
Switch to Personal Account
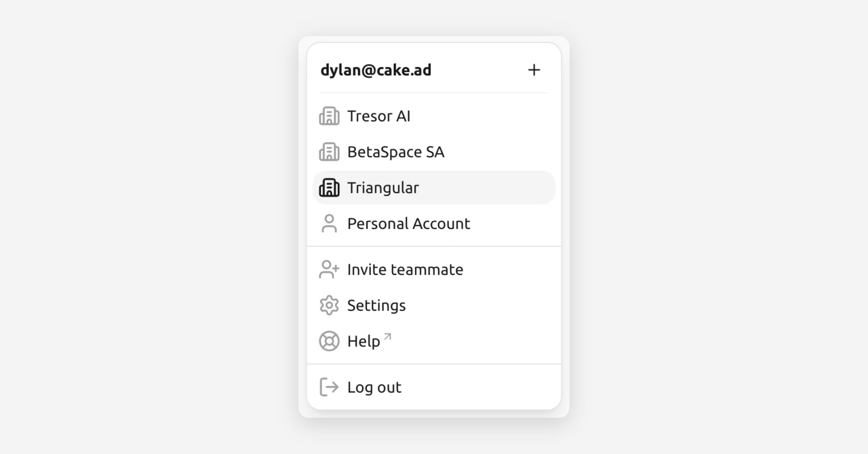408,224
